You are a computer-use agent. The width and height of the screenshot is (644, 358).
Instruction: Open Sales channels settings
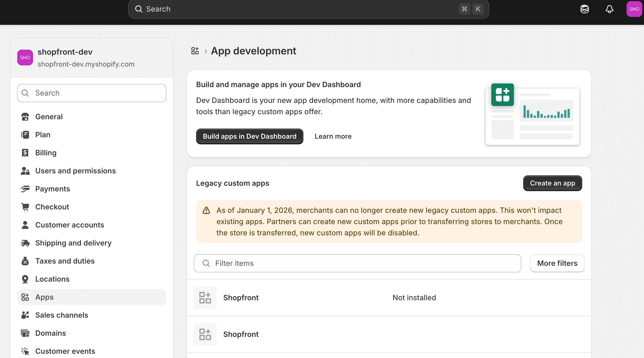(92, 315)
